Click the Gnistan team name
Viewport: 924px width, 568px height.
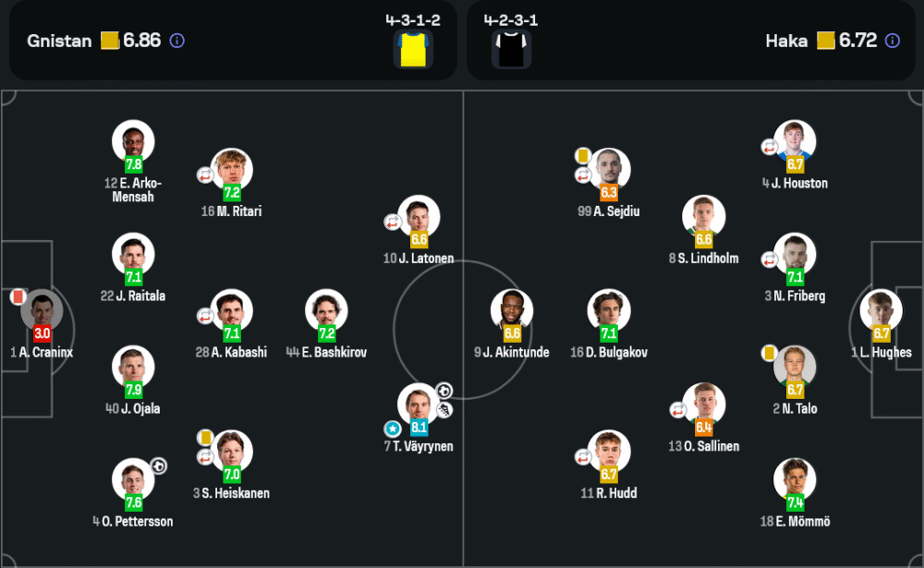click(x=59, y=41)
